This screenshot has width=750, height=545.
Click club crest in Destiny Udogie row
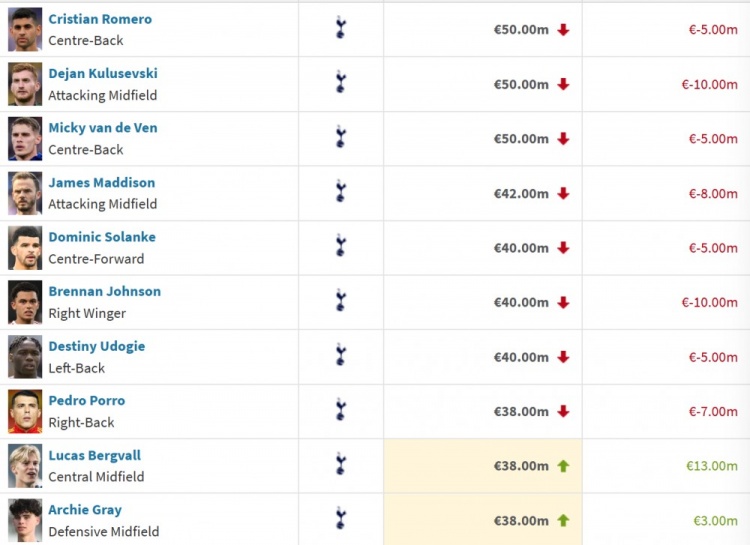(x=340, y=355)
